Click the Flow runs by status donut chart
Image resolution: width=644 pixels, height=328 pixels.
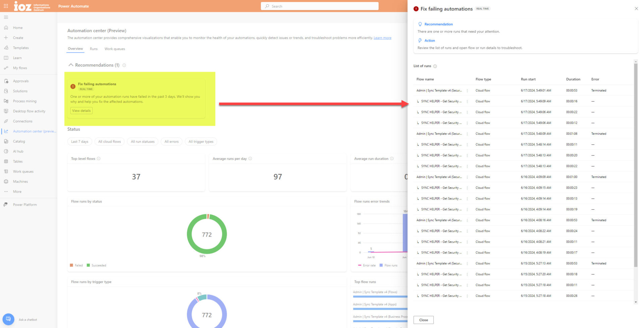click(x=207, y=234)
